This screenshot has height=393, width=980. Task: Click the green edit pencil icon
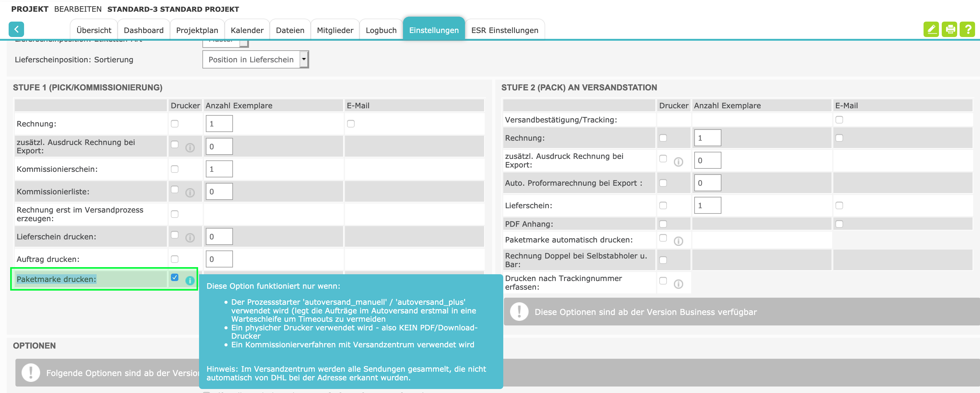coord(931,29)
